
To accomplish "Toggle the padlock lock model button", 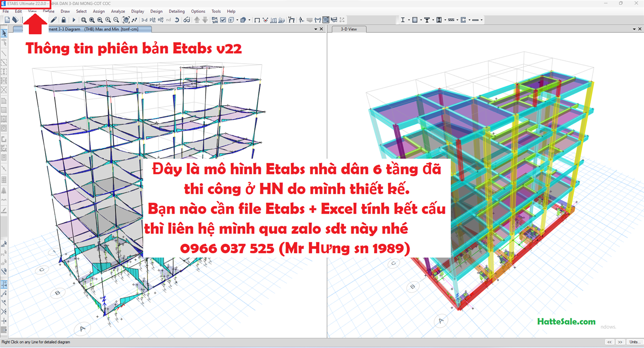I will pyautogui.click(x=64, y=20).
